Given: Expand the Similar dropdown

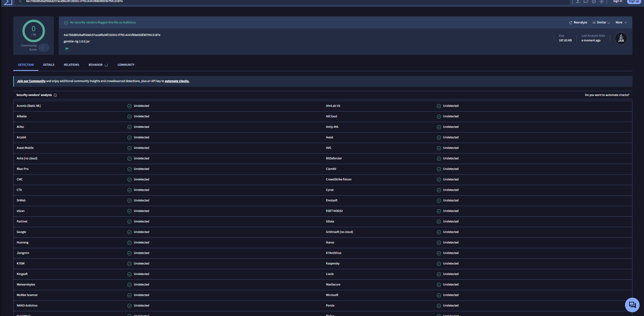Looking at the screenshot, I should point(601,23).
